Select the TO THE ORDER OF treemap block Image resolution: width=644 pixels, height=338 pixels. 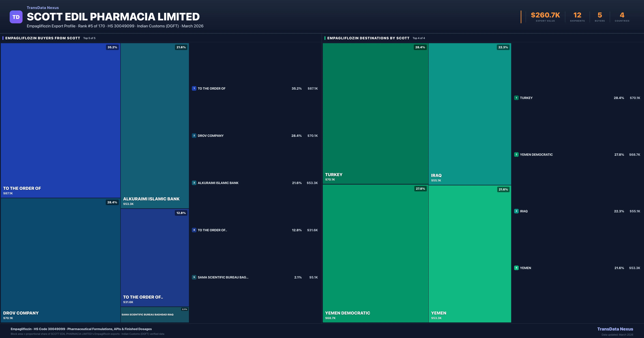61,120
